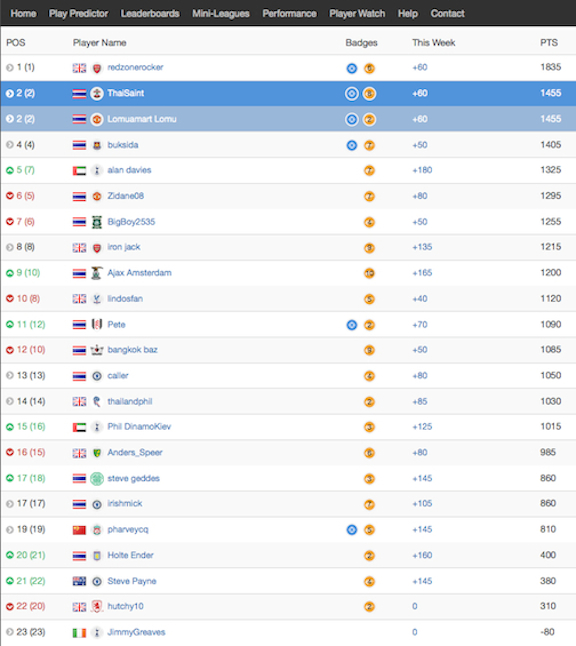This screenshot has height=646, width=576.
Task: Select Performance in the navigation bar
Action: (290, 14)
